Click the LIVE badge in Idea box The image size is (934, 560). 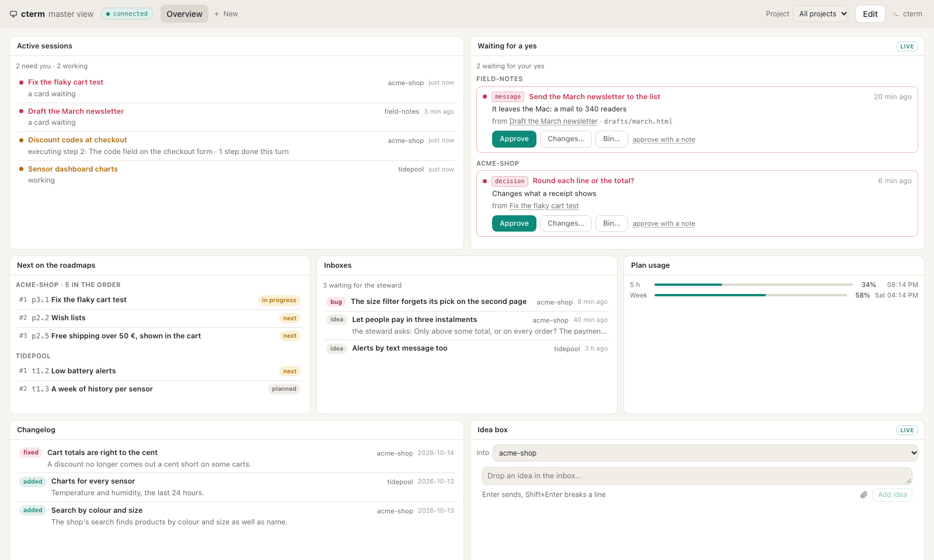coord(907,430)
